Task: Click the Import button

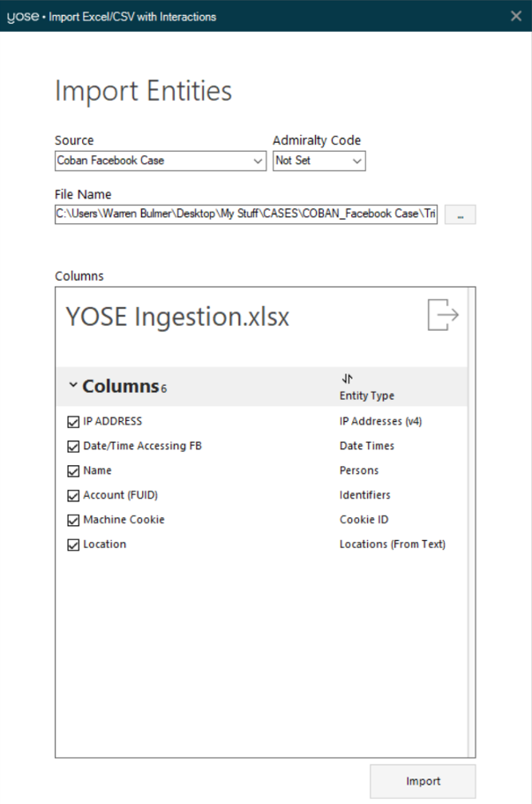Action: point(423,781)
